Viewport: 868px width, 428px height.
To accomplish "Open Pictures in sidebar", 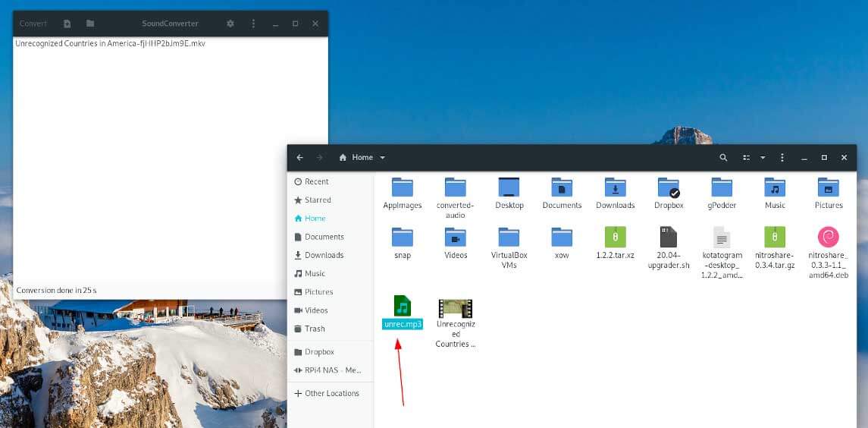I will (x=331, y=291).
